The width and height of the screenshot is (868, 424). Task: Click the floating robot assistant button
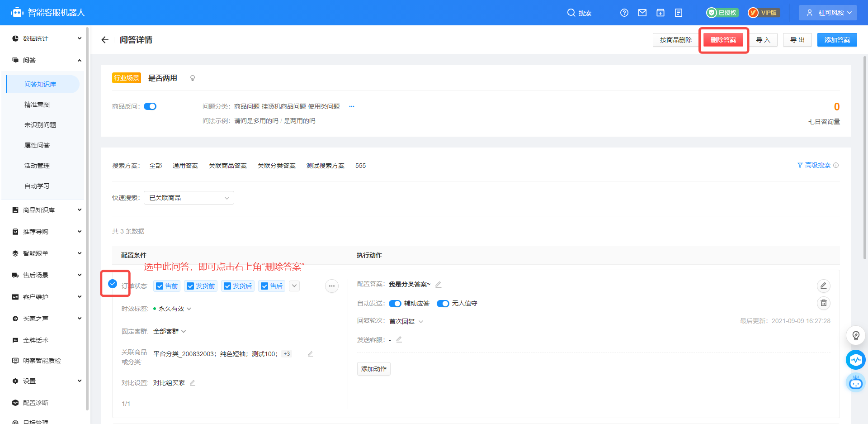(856, 383)
